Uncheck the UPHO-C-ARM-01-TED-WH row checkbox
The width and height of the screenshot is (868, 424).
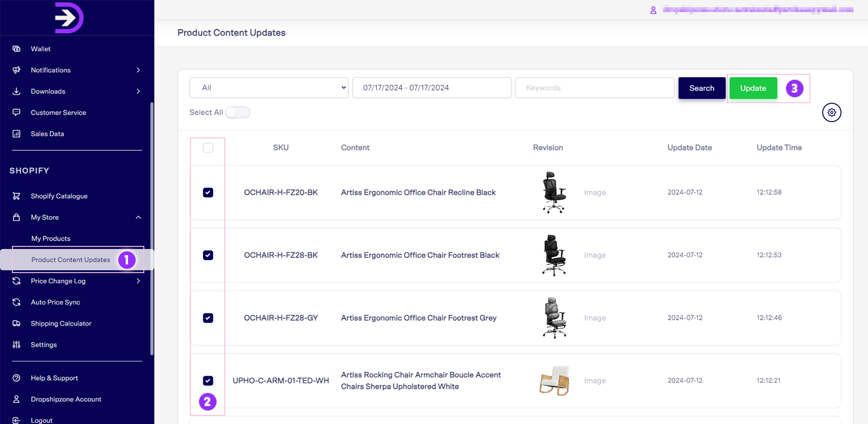point(208,381)
